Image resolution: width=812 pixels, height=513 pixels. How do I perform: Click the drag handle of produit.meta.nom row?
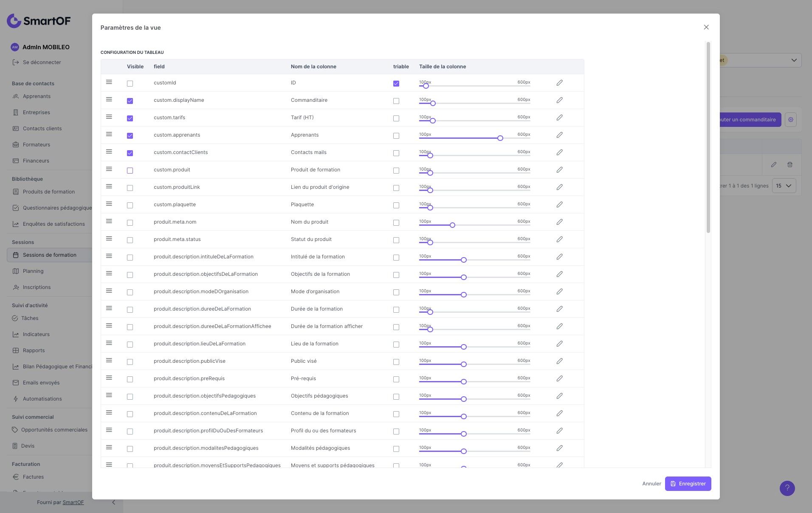coord(109,221)
